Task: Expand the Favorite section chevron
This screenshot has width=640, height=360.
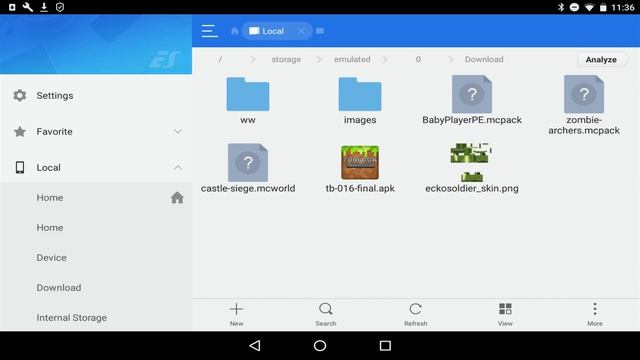Action: [178, 131]
